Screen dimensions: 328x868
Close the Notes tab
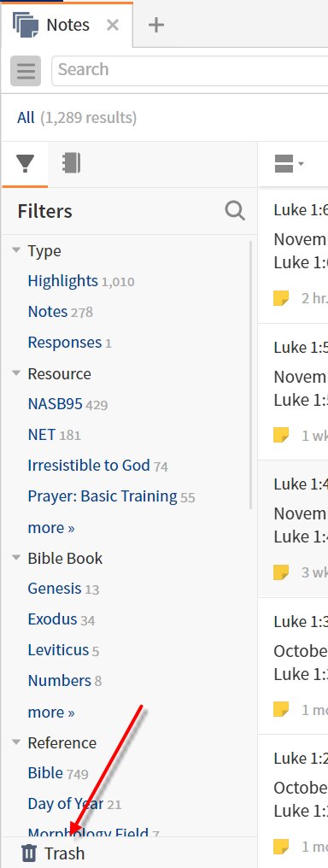point(112,25)
